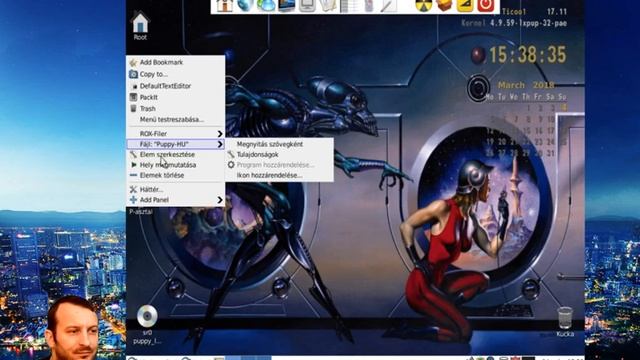Image resolution: width=640 pixels, height=360 pixels.
Task: Select the Copy to... menu entry
Action: click(176, 74)
